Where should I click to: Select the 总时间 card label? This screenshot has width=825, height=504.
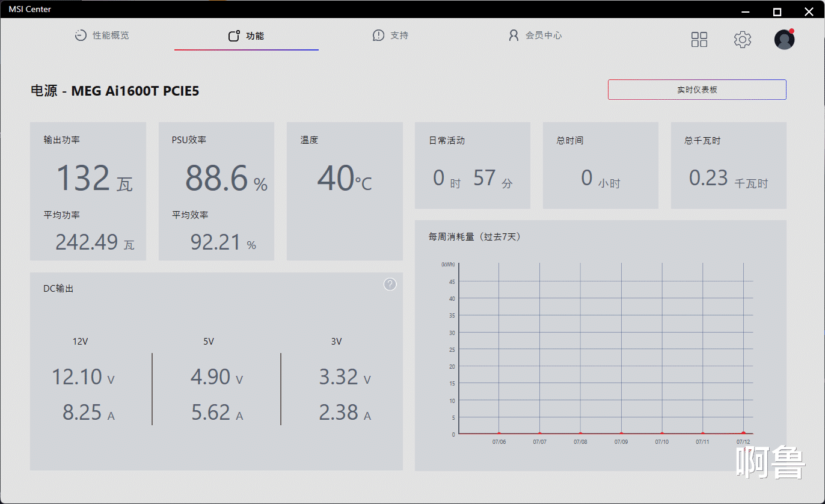(x=570, y=141)
